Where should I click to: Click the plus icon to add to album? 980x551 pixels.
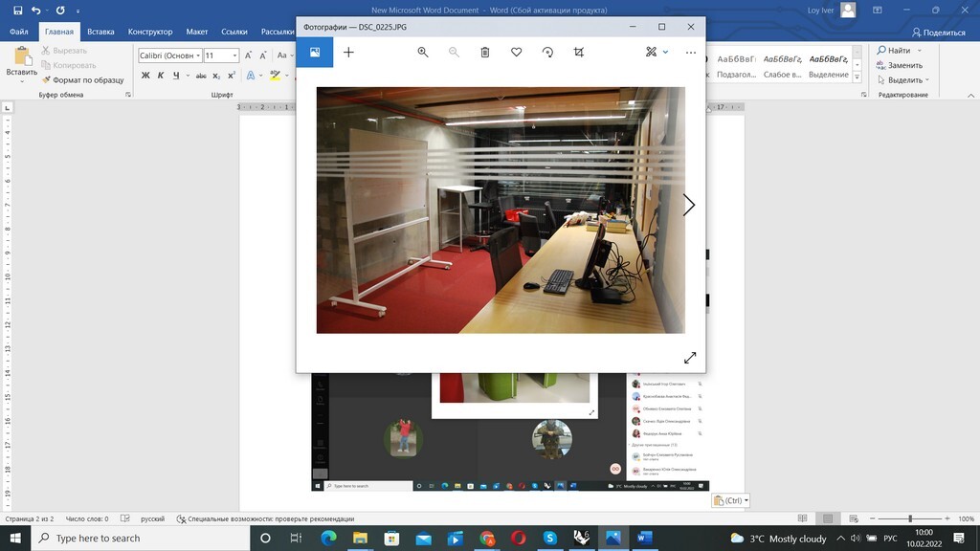click(348, 53)
